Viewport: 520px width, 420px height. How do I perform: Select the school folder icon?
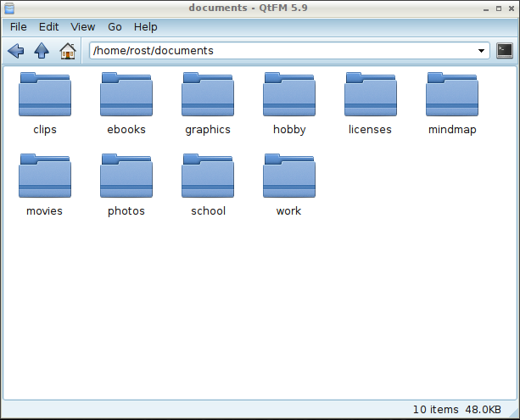pos(208,176)
